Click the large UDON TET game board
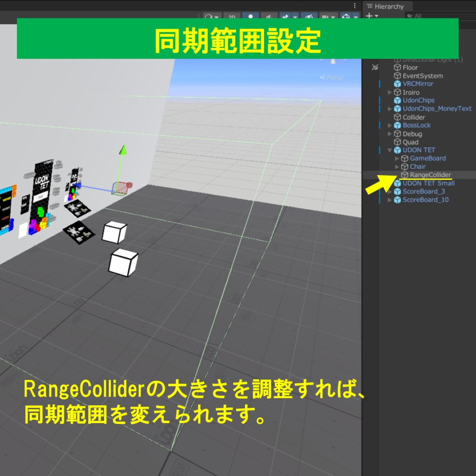The height and width of the screenshot is (476, 476). click(41, 197)
